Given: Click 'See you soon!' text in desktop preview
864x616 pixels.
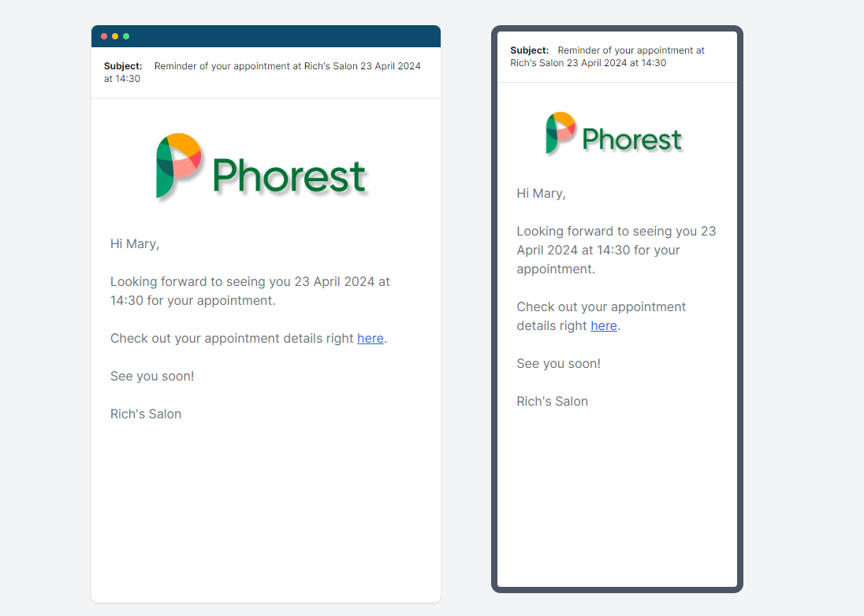Looking at the screenshot, I should 152,377.
